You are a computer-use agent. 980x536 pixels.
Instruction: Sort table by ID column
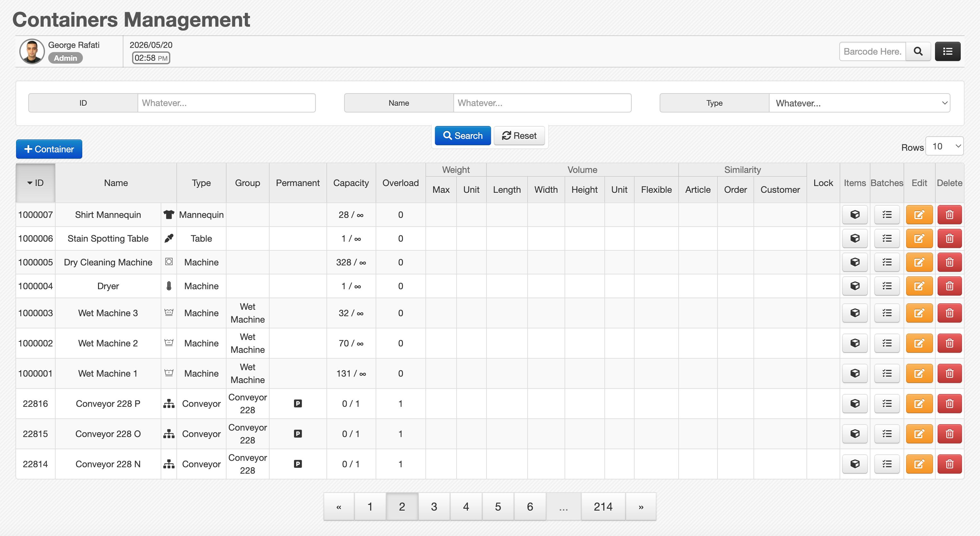[x=35, y=183]
